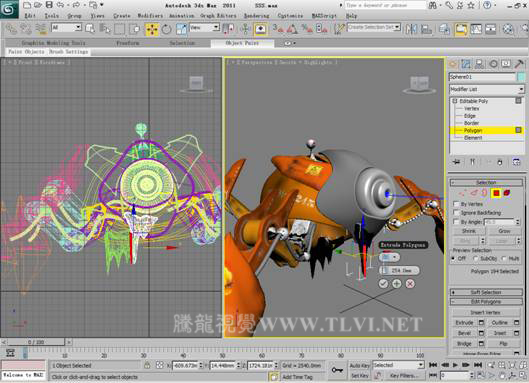Switch to the Freeform ribbon tab
Image resolution: width=529 pixels, height=383 pixels.
click(x=128, y=43)
